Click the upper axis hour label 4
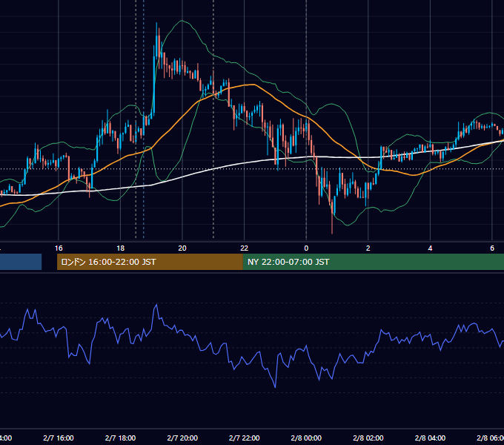Image resolution: width=504 pixels, height=445 pixels. coord(430,248)
